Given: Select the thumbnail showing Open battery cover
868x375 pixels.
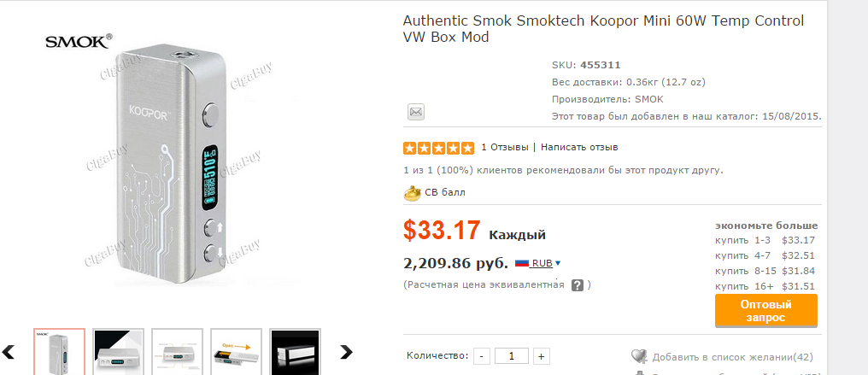Looking at the screenshot, I should [236, 352].
